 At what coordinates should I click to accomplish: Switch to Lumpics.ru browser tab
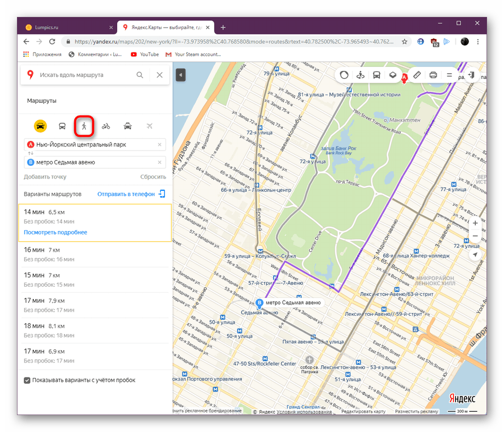coord(69,28)
